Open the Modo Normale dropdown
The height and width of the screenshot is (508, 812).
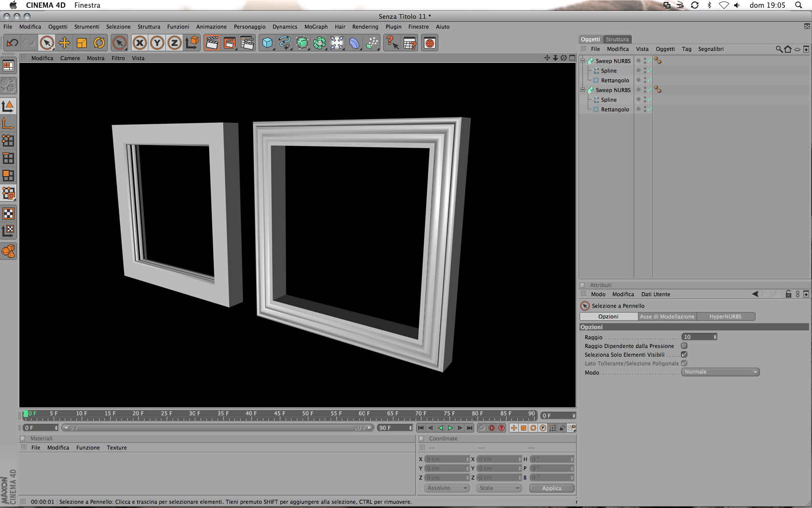(x=720, y=372)
